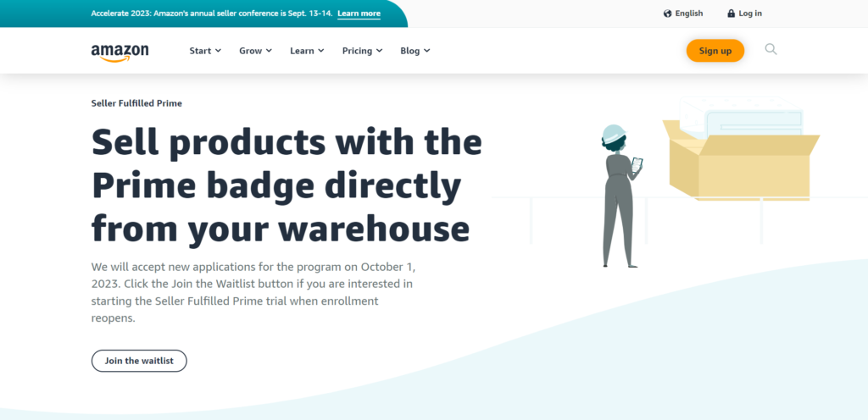Open the Grow navigation menu

pyautogui.click(x=256, y=50)
